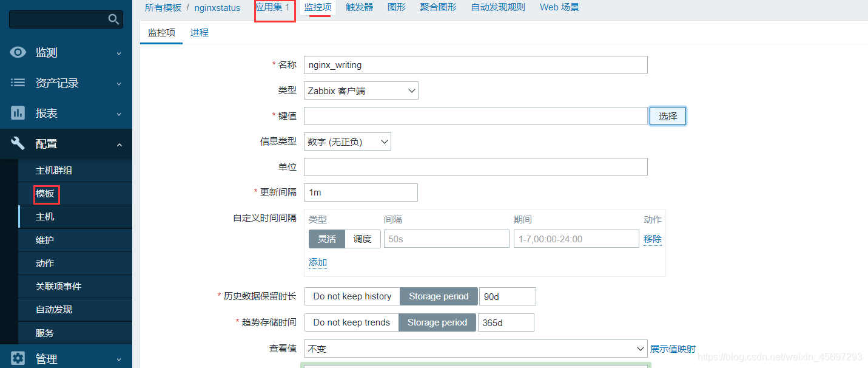Switch to the 进程 form tab

(x=200, y=33)
